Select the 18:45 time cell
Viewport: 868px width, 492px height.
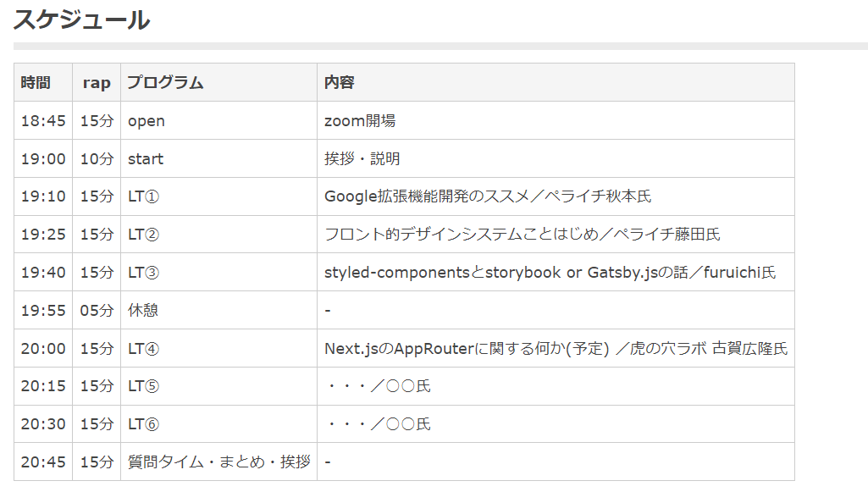(x=43, y=121)
